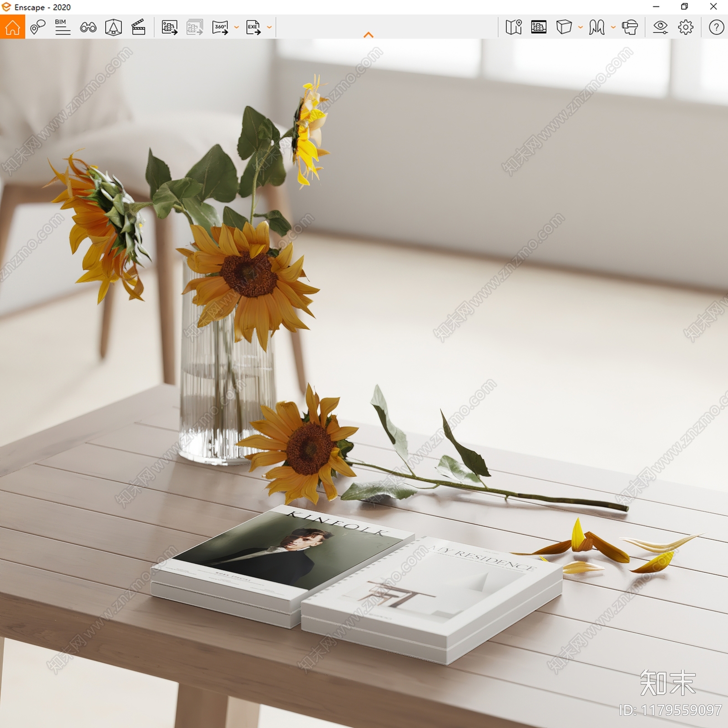Click the navigation mode gate icon

(x=597, y=27)
